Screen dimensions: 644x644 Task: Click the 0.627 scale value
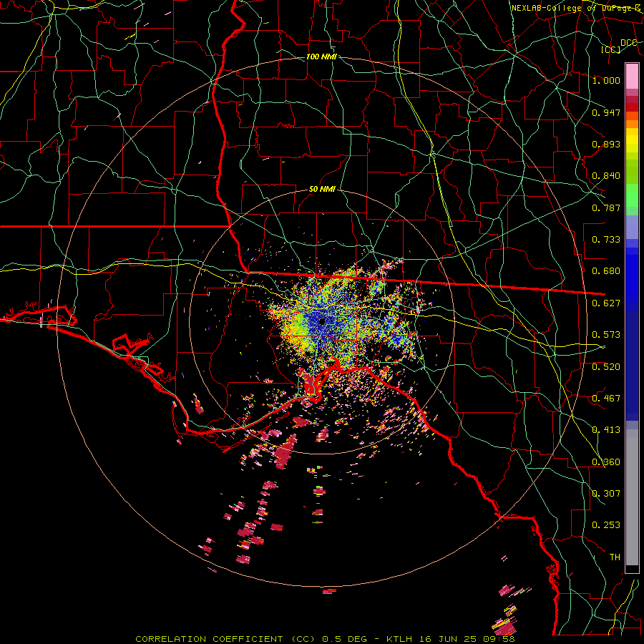pyautogui.click(x=606, y=303)
